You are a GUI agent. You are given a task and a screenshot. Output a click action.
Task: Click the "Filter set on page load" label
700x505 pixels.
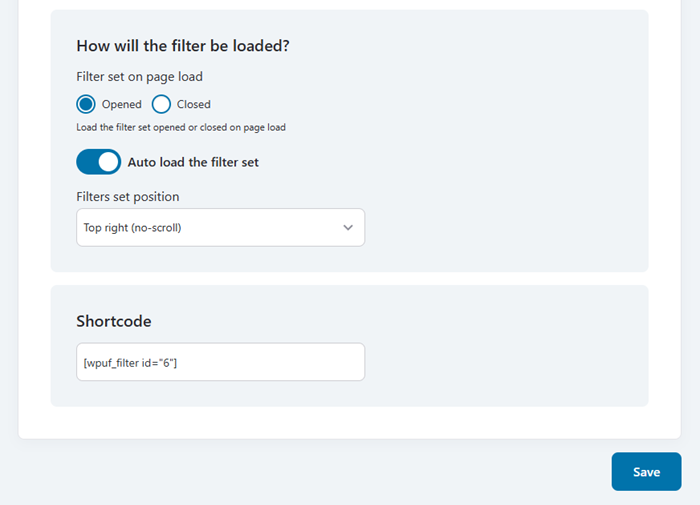pos(140,76)
